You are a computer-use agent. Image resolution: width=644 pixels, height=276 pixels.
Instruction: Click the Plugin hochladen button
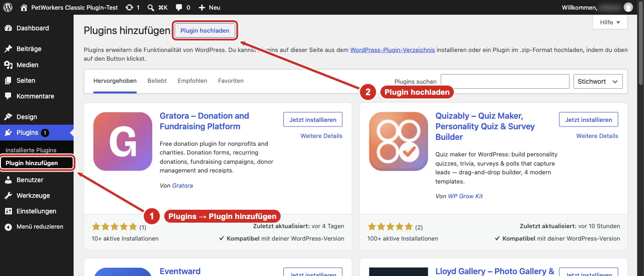pyautogui.click(x=205, y=30)
